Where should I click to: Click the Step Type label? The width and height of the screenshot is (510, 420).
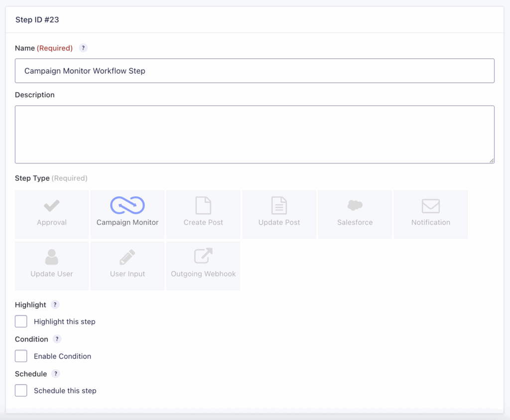(32, 178)
